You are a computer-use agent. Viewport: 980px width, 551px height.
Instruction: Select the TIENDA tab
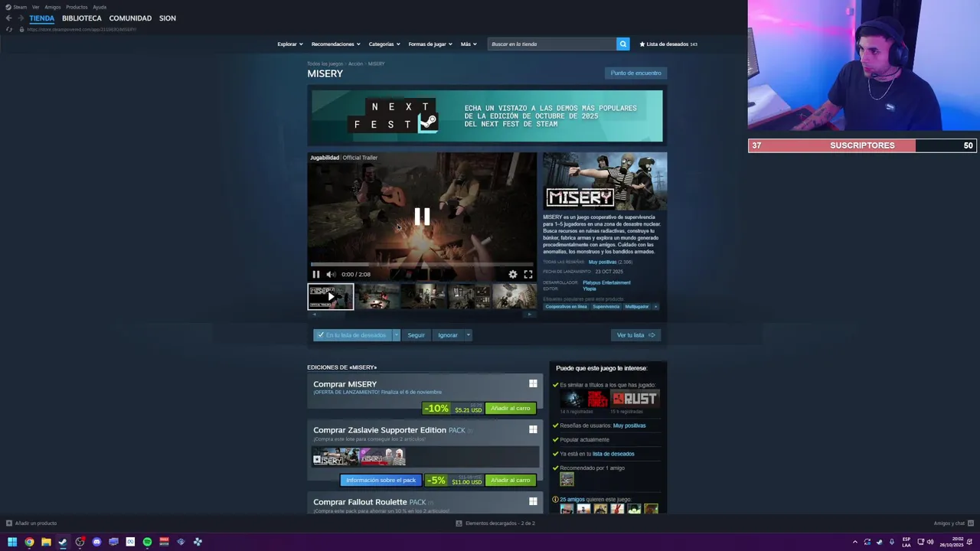[42, 18]
